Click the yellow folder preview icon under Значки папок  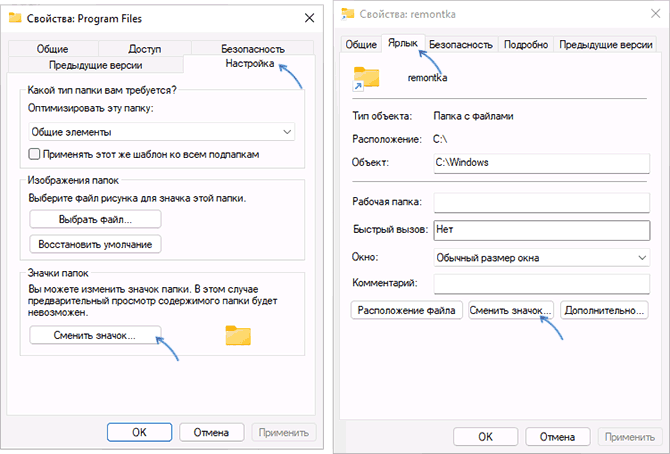pyautogui.click(x=238, y=335)
